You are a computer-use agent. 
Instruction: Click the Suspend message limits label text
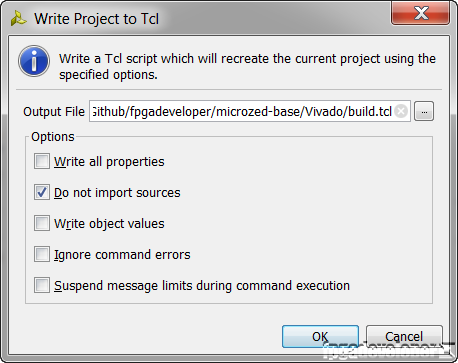pos(202,286)
